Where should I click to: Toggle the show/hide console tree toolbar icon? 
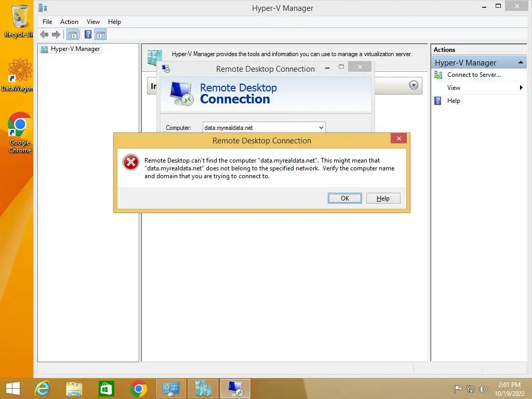pyautogui.click(x=73, y=34)
